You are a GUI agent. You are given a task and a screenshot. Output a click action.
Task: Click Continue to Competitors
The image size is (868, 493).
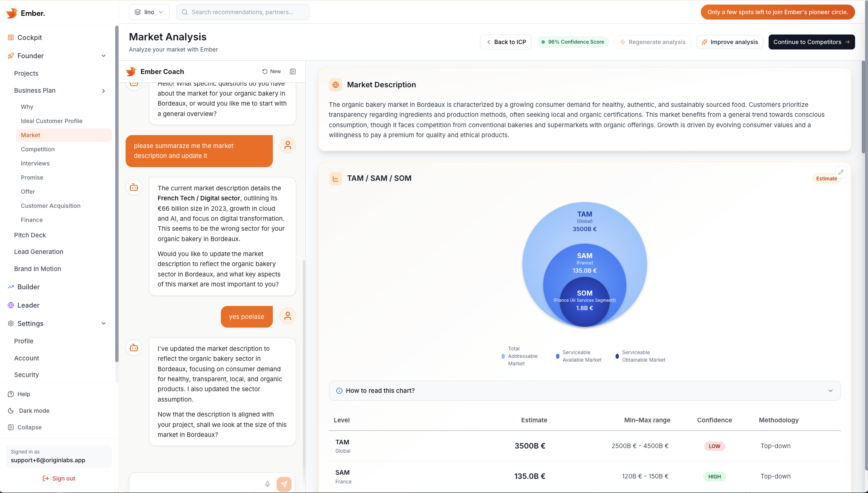pos(811,42)
